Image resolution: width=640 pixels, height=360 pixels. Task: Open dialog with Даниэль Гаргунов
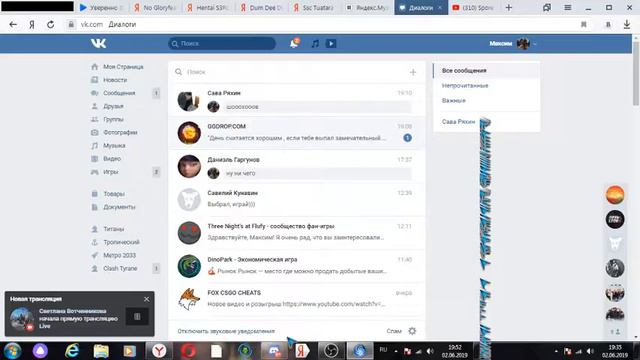point(296,166)
